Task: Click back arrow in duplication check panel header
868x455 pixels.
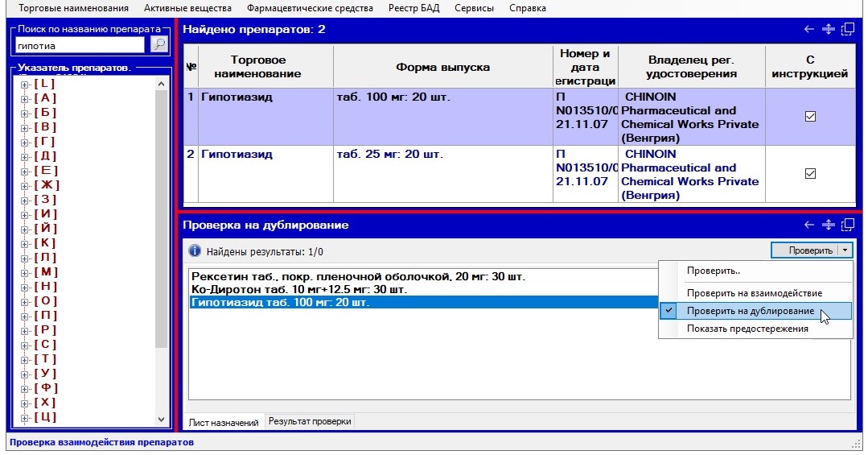Action: pyautogui.click(x=809, y=225)
